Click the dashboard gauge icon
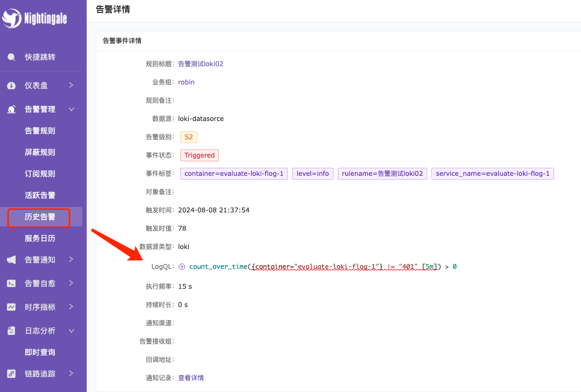This screenshot has width=581, height=392. 11,85
